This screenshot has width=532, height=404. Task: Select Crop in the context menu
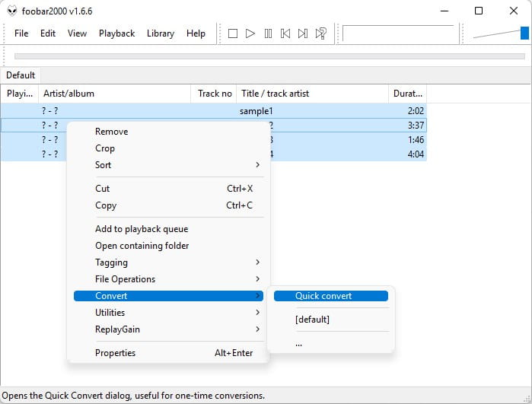pyautogui.click(x=168, y=148)
